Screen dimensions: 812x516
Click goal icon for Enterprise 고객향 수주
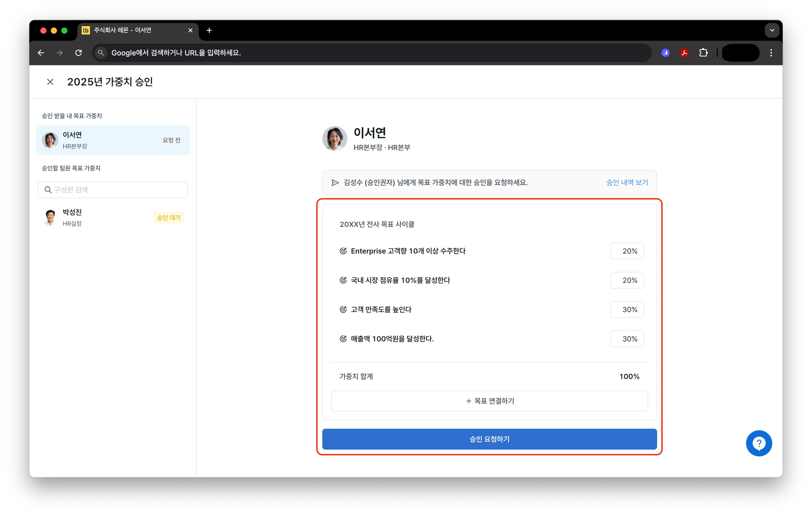[343, 251]
